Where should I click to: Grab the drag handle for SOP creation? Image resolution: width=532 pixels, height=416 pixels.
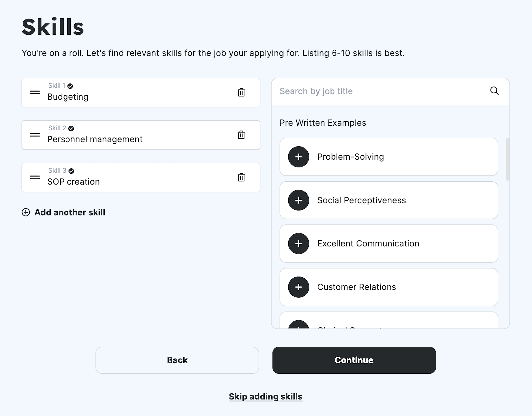click(x=34, y=178)
